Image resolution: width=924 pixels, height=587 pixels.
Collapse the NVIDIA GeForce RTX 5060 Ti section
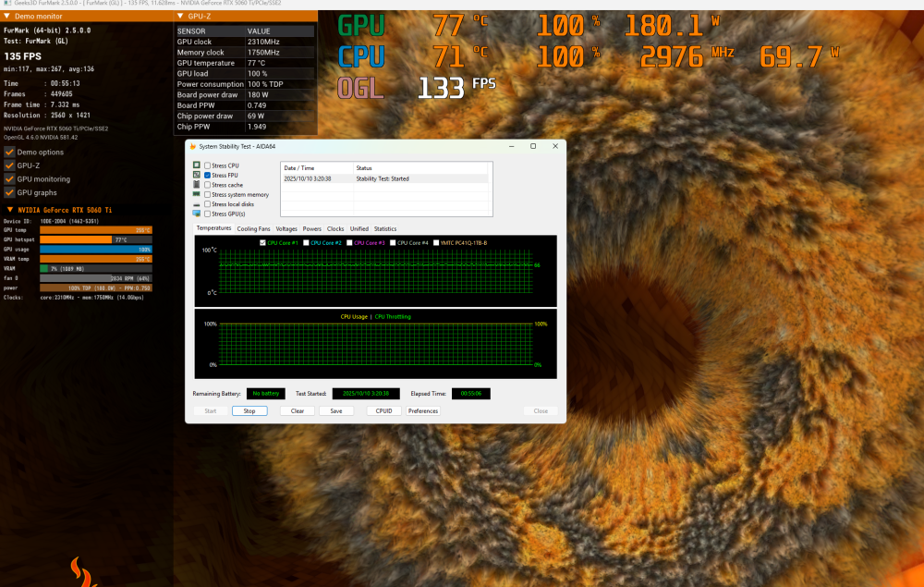[9, 210]
